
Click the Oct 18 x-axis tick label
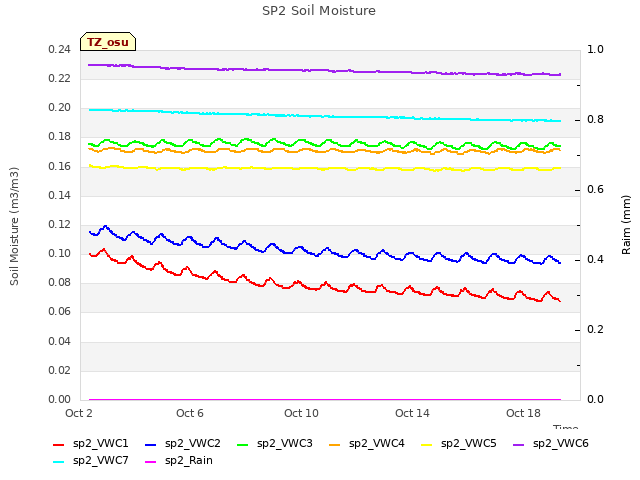pos(523,413)
